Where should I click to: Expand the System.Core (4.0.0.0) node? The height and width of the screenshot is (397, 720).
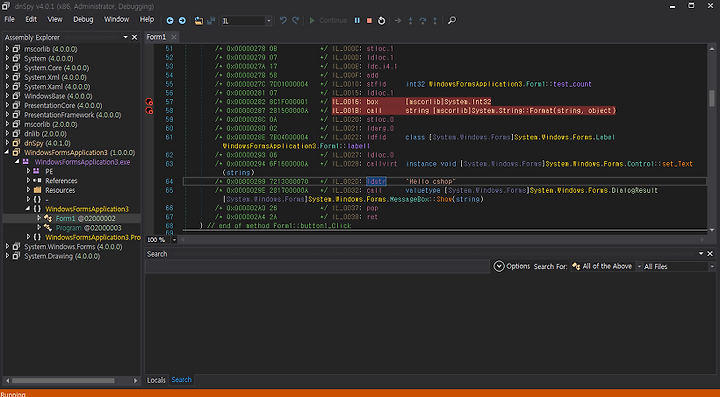7,67
